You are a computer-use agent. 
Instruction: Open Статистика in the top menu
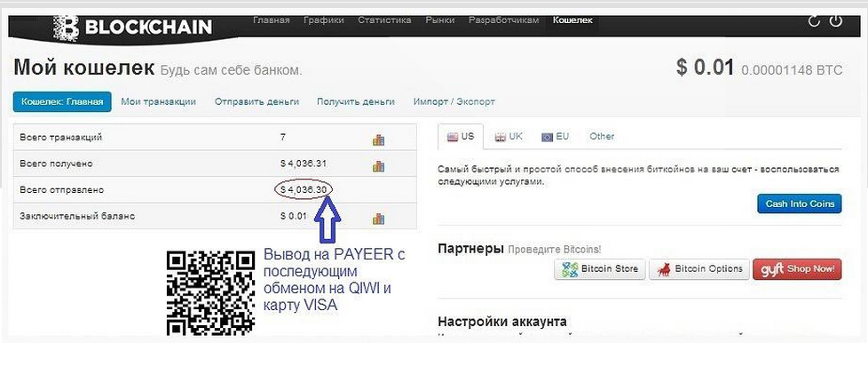pos(384,20)
